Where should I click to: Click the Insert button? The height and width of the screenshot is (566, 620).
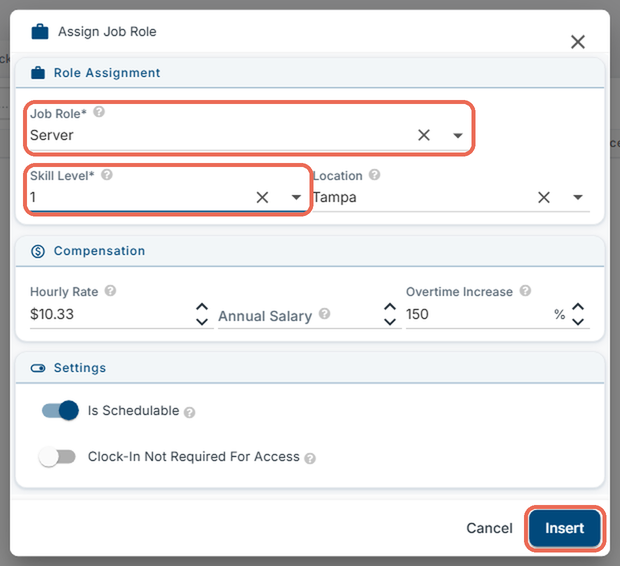point(565,528)
